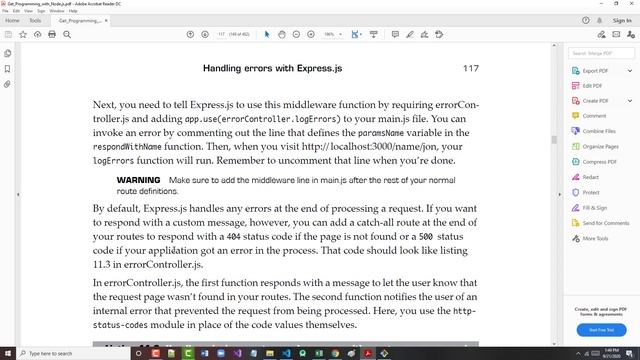
Task: Zoom in with the plus icon
Action: pos(311,35)
